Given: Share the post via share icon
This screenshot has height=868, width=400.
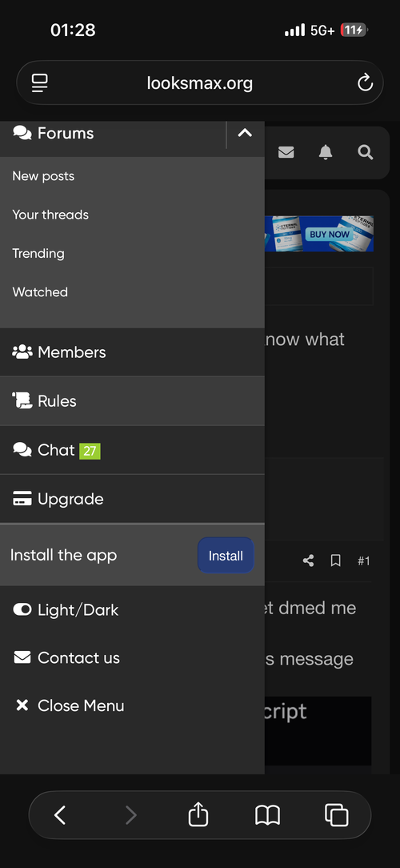Looking at the screenshot, I should click(x=308, y=561).
